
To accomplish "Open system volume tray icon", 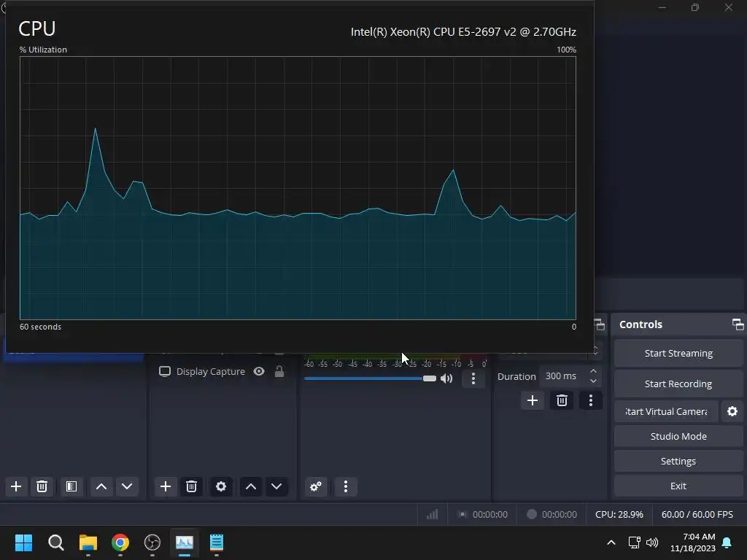I will 651,542.
